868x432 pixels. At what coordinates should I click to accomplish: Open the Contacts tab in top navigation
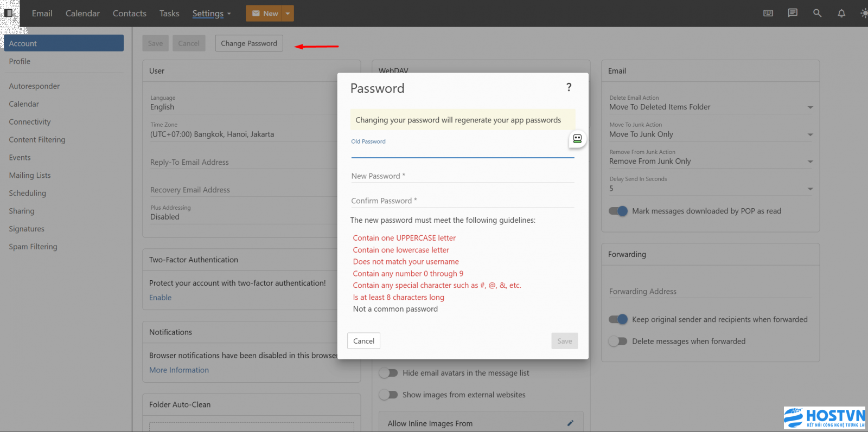(x=129, y=14)
